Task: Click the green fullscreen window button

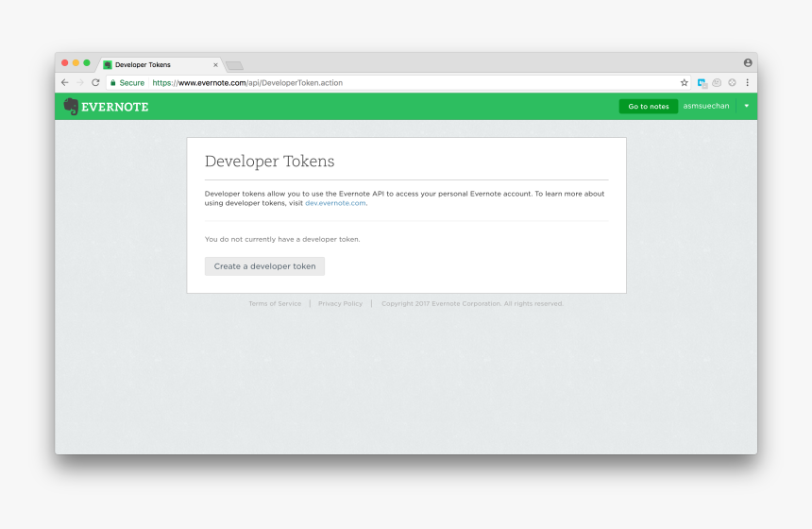Action: 87,62
